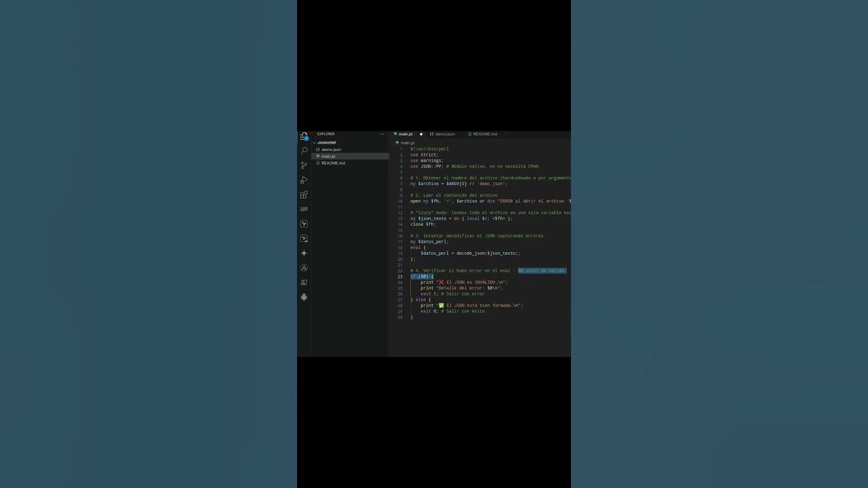Screen dimensions: 868x488
Task: Click the unsaved changes dot on main.pl tab
Action: (420, 134)
